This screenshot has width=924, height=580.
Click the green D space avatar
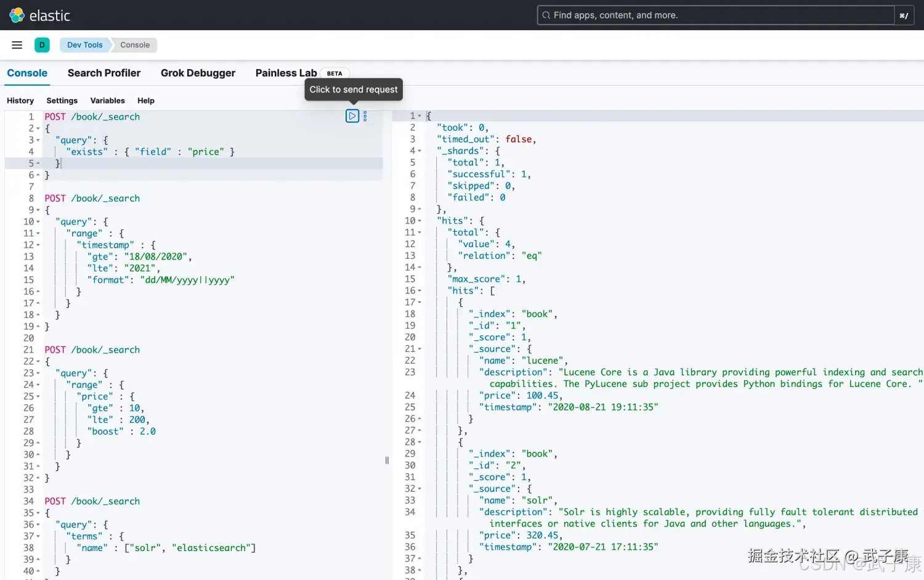42,45
